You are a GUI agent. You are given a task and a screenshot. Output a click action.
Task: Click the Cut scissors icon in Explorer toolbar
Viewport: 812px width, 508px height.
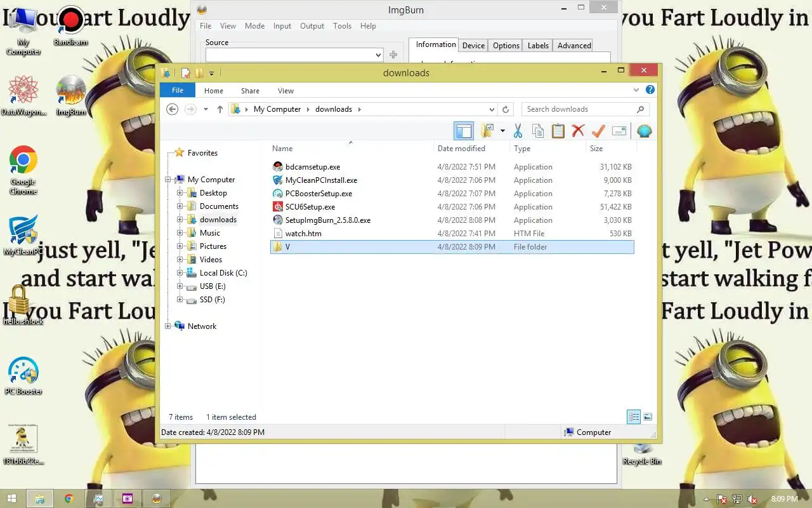(518, 131)
